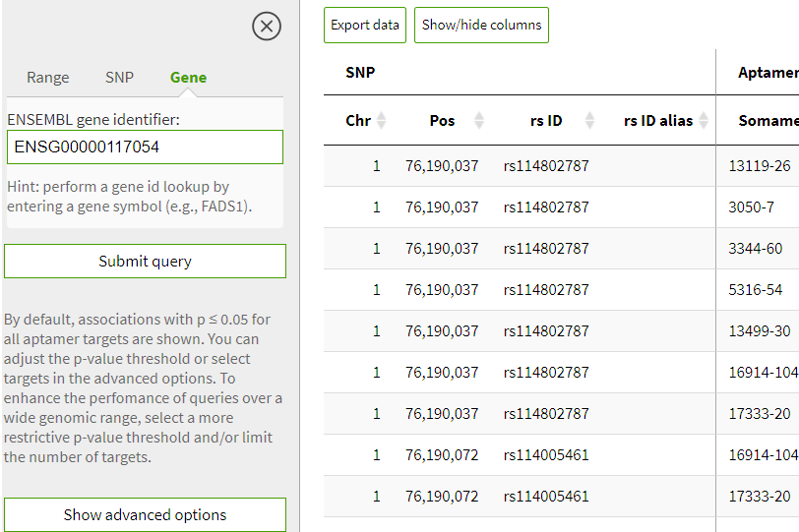Select the 5316-54 aptamer cell
799x532 pixels.
click(x=755, y=290)
